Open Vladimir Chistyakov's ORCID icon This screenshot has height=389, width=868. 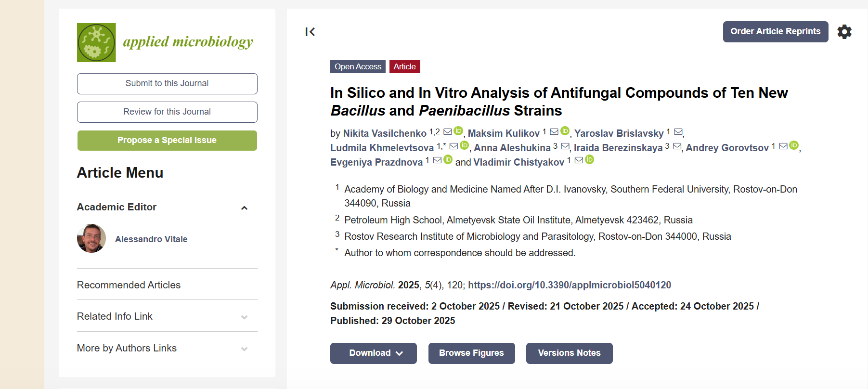point(590,160)
